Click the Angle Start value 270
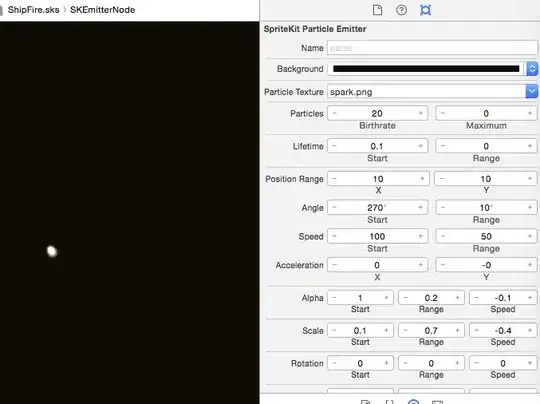The height and width of the screenshot is (404, 540). pyautogui.click(x=376, y=208)
